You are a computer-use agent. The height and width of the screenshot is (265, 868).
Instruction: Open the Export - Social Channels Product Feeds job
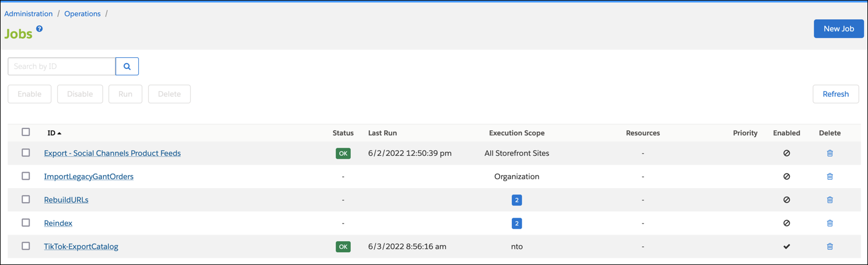pos(113,153)
